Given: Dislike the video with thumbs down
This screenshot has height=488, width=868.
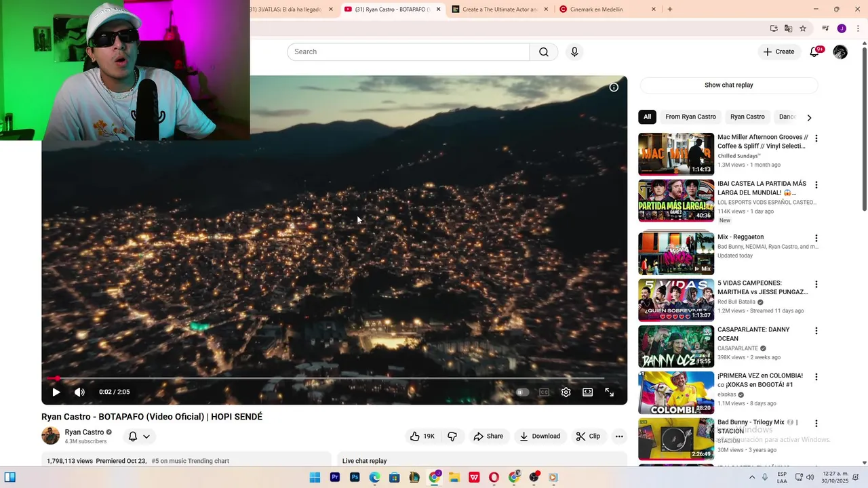Looking at the screenshot, I should pyautogui.click(x=452, y=436).
